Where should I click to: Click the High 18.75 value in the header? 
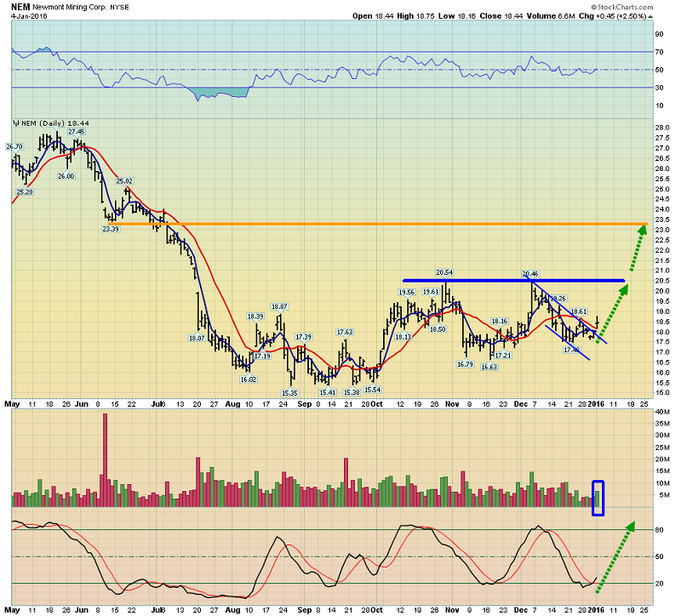tap(416, 16)
